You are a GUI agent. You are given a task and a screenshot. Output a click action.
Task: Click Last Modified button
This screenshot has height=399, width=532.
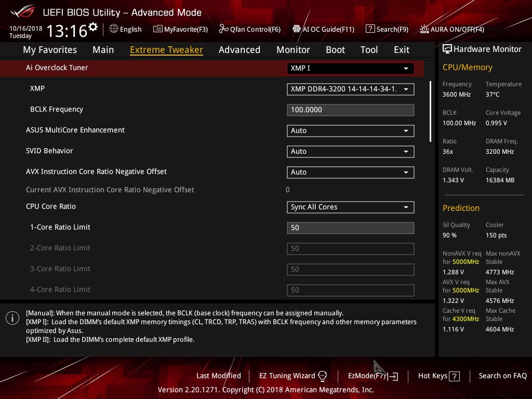point(219,376)
